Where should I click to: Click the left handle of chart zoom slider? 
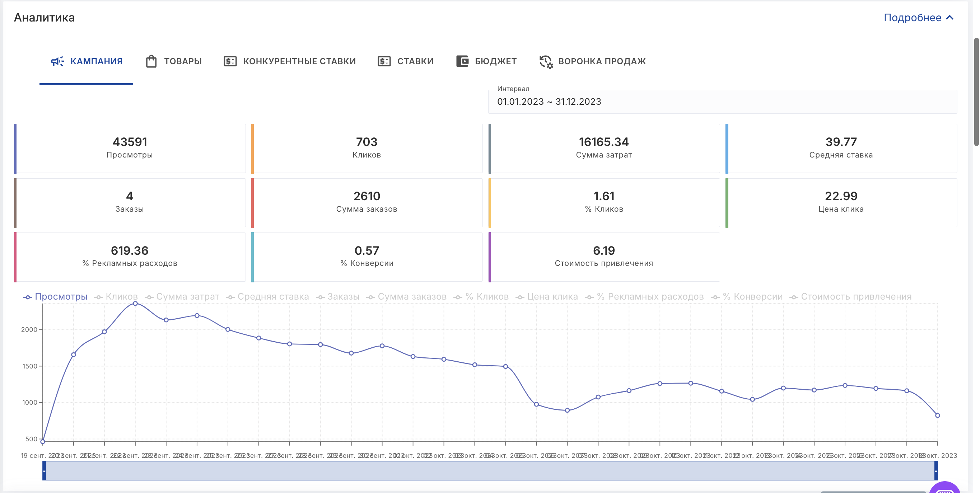[x=44, y=470]
